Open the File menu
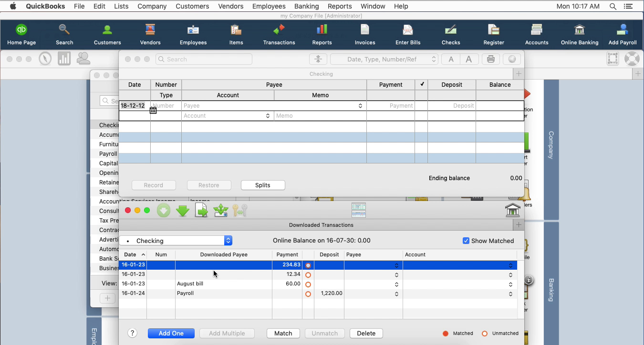Image resolution: width=644 pixels, height=345 pixels. coord(79,6)
